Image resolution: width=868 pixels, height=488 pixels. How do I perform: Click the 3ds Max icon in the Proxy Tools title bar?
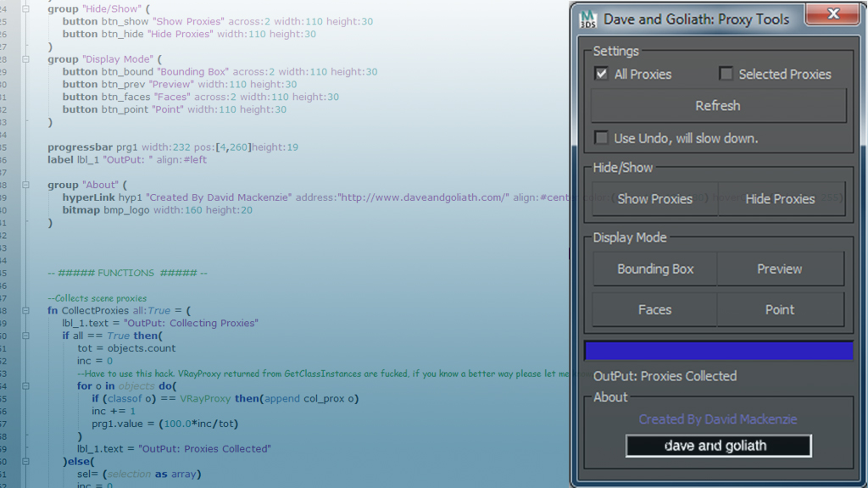[587, 19]
